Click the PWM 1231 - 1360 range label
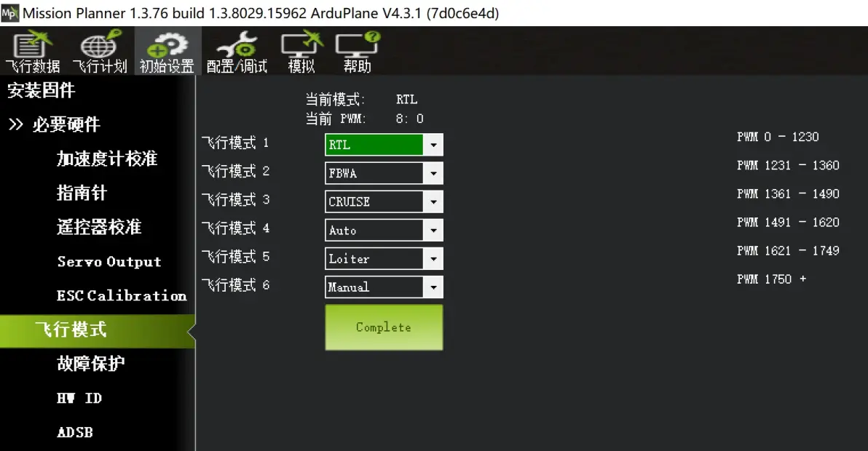868x451 pixels. point(789,165)
